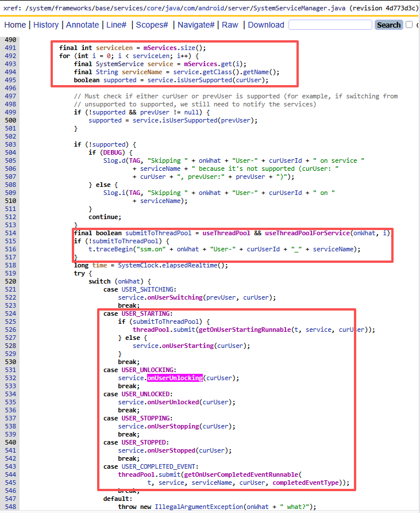View file History
The width and height of the screenshot is (420, 513).
(46, 25)
